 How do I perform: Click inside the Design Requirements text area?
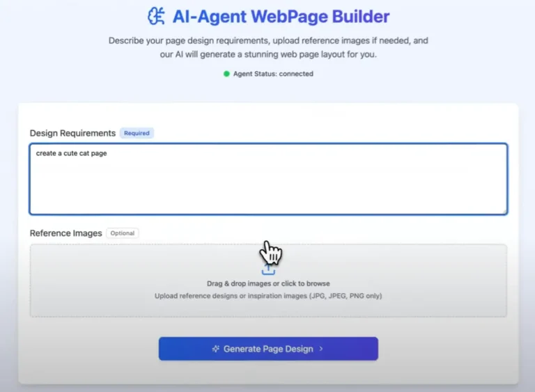click(x=268, y=179)
